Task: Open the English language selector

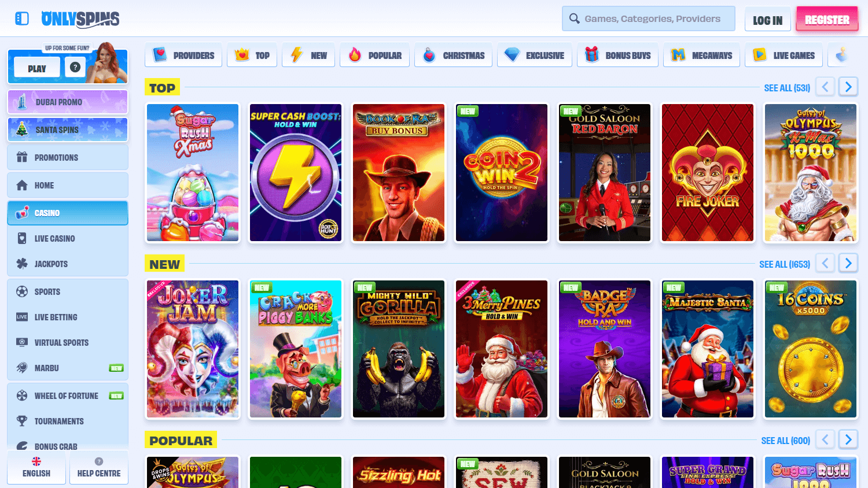Action: pyautogui.click(x=36, y=468)
